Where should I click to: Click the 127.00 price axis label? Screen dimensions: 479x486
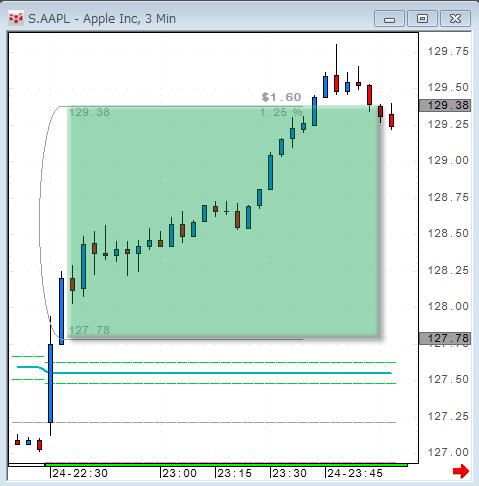448,452
